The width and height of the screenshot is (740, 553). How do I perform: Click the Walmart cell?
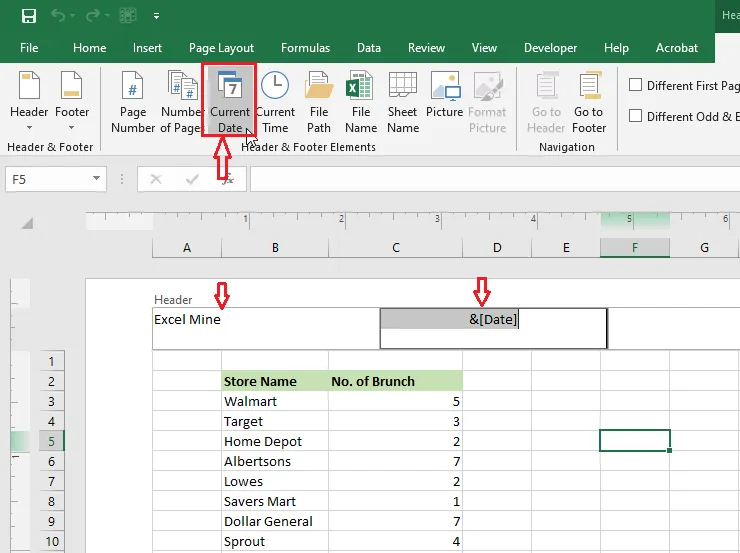point(275,401)
